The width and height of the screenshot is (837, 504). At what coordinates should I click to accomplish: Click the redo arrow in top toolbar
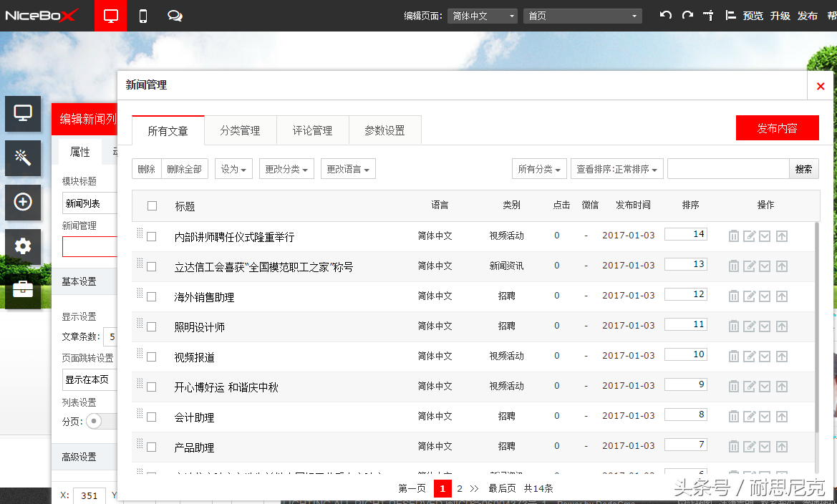(687, 15)
